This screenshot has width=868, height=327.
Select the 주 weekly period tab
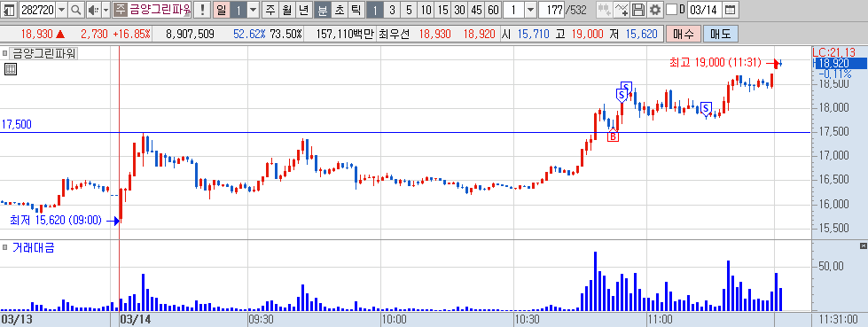270,10
